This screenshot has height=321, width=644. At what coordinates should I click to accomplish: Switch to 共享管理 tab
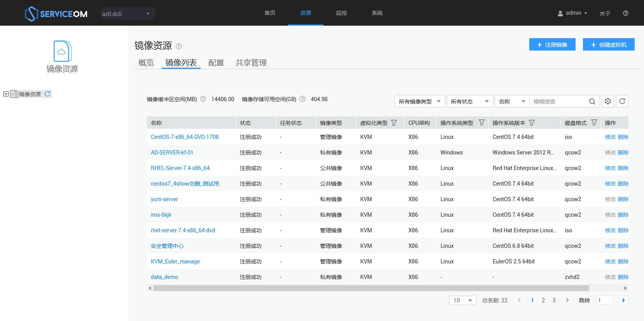coord(251,63)
